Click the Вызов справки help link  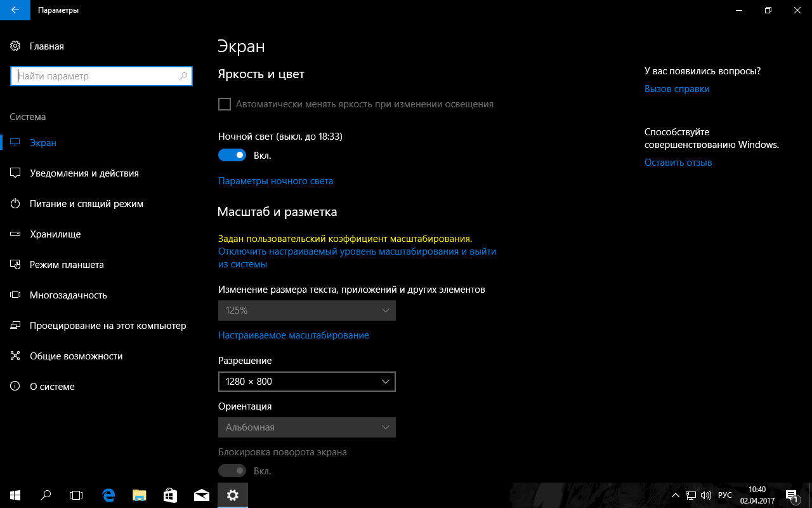point(677,89)
